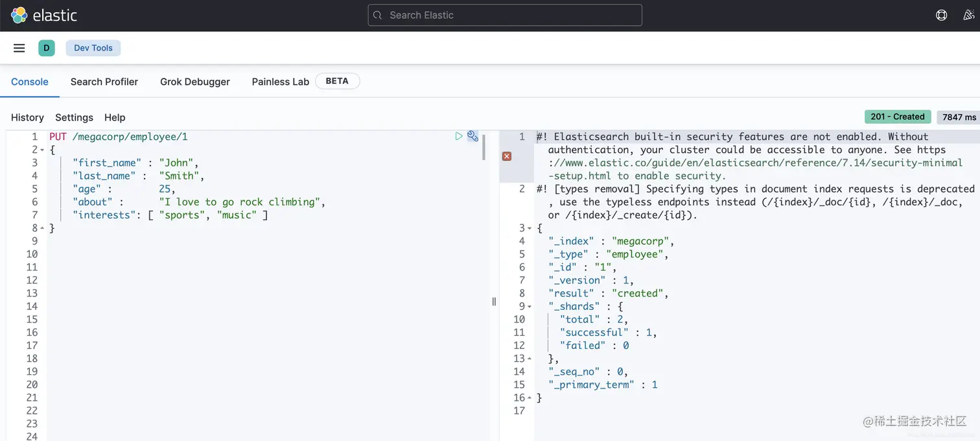Click the Search Elastic input field
Viewport: 980px width, 441px height.
click(x=505, y=15)
